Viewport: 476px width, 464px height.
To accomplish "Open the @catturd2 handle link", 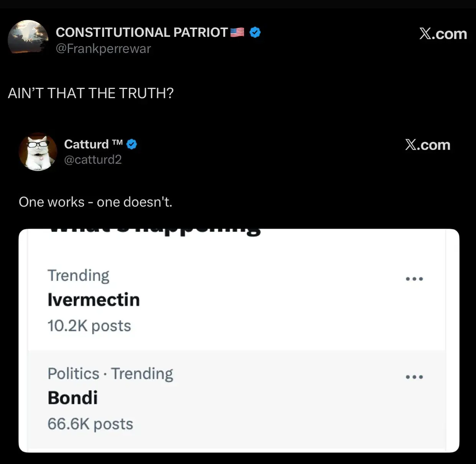I will 93,160.
